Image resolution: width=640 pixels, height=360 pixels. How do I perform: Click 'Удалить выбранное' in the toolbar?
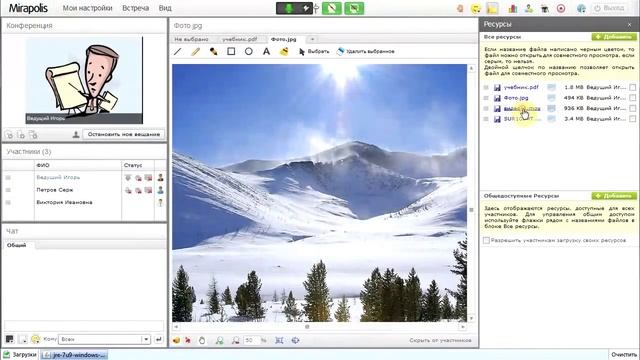point(366,51)
